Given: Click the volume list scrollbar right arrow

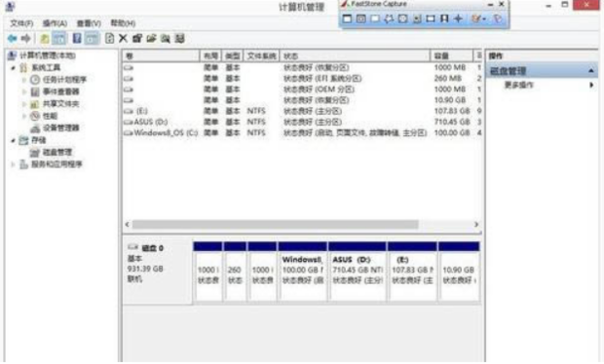Looking at the screenshot, I should click(476, 224).
